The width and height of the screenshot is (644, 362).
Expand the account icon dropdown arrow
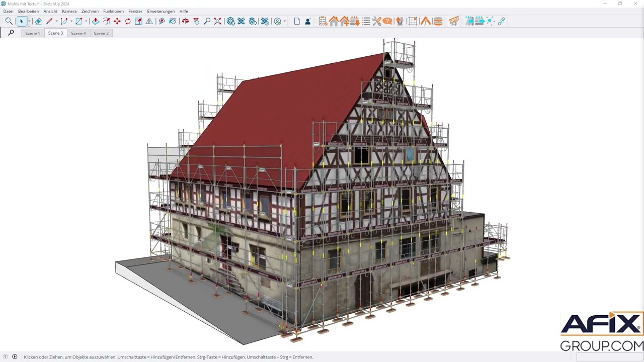point(285,21)
